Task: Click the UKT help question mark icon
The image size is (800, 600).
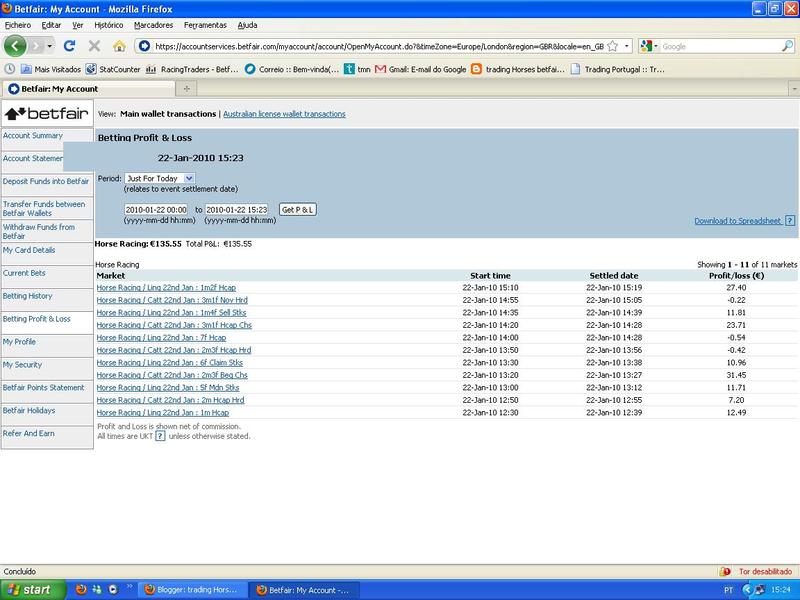Action: point(160,436)
